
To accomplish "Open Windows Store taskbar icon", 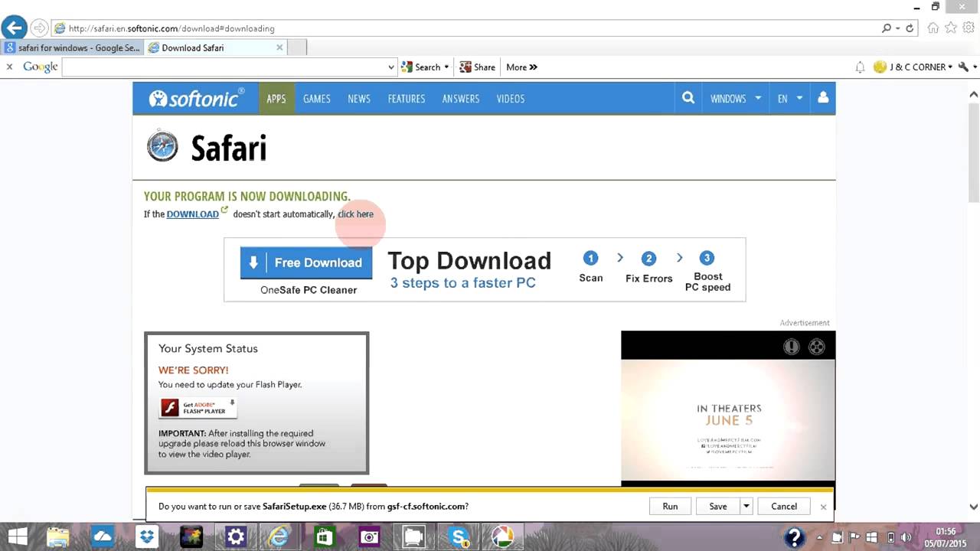I will (x=325, y=536).
